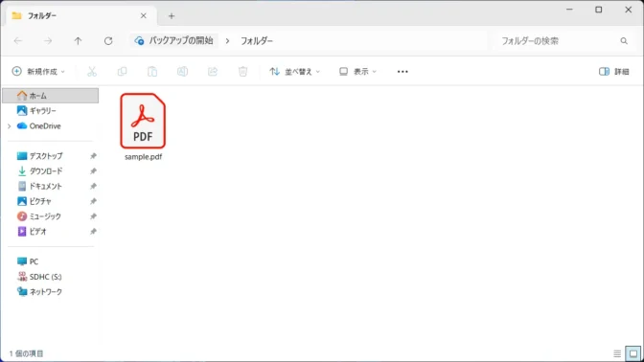Switch to details list view icon
The height and width of the screenshot is (362, 644).
tap(617, 353)
